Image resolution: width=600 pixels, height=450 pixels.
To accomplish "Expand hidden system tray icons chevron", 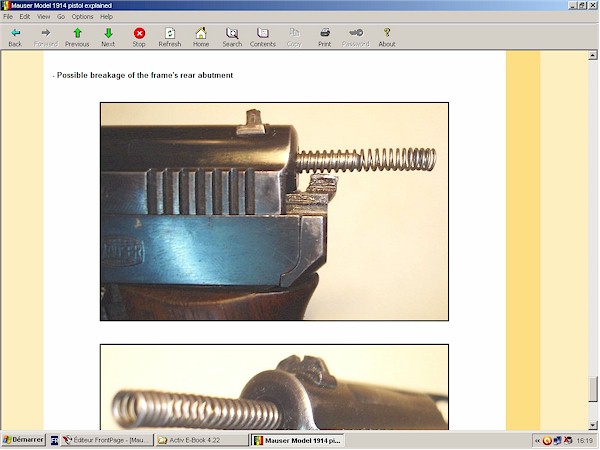I will click(537, 441).
